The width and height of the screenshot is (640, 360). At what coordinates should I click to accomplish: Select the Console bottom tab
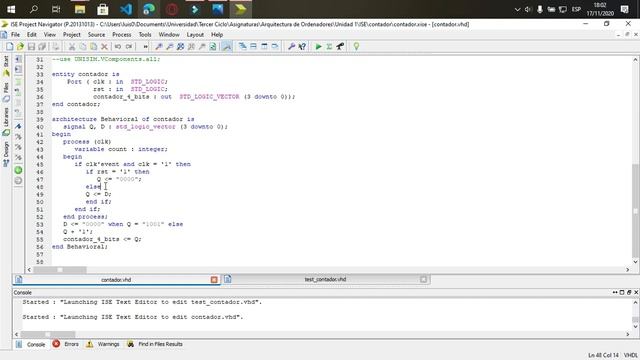click(x=31, y=344)
